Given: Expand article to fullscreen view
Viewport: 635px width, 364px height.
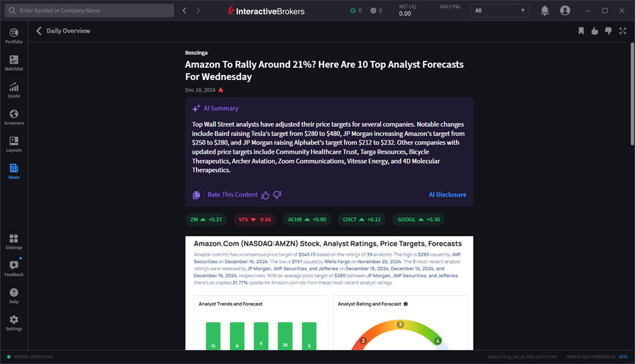Looking at the screenshot, I should pyautogui.click(x=622, y=30).
